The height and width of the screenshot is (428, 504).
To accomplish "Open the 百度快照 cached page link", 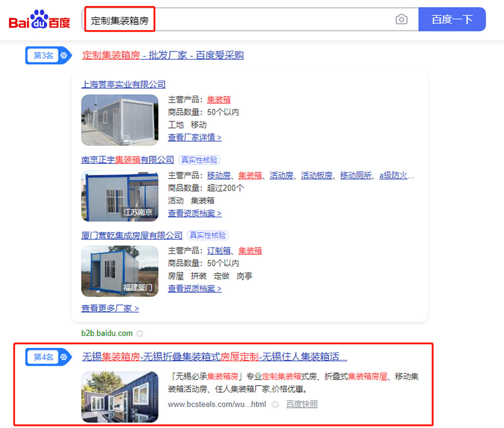I will [302, 404].
